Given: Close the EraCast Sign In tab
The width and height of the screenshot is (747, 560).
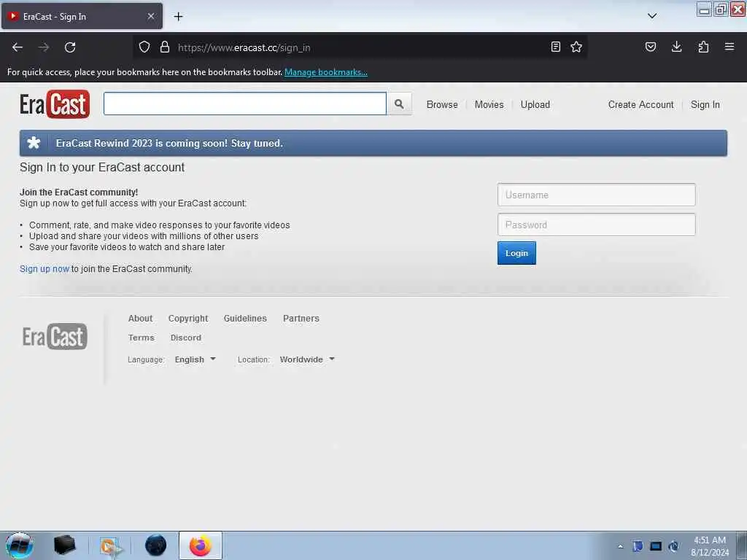Looking at the screenshot, I should coord(151,16).
